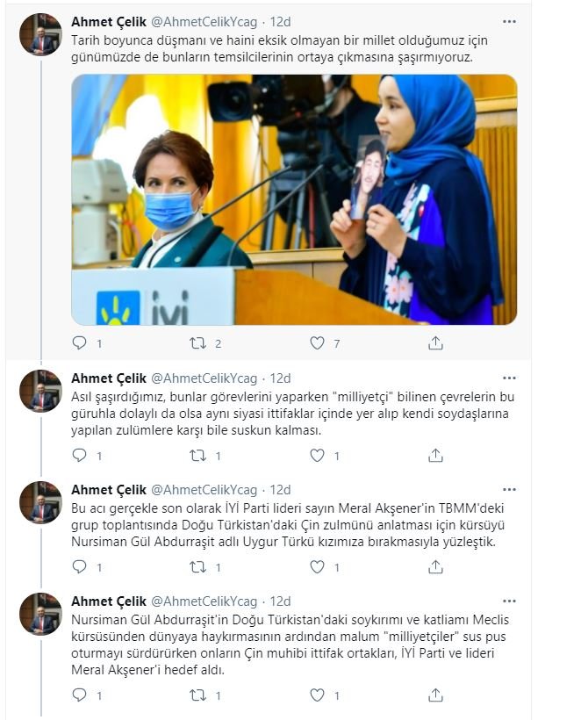
Task: Open more options on the last tweet
Action: tap(509, 601)
